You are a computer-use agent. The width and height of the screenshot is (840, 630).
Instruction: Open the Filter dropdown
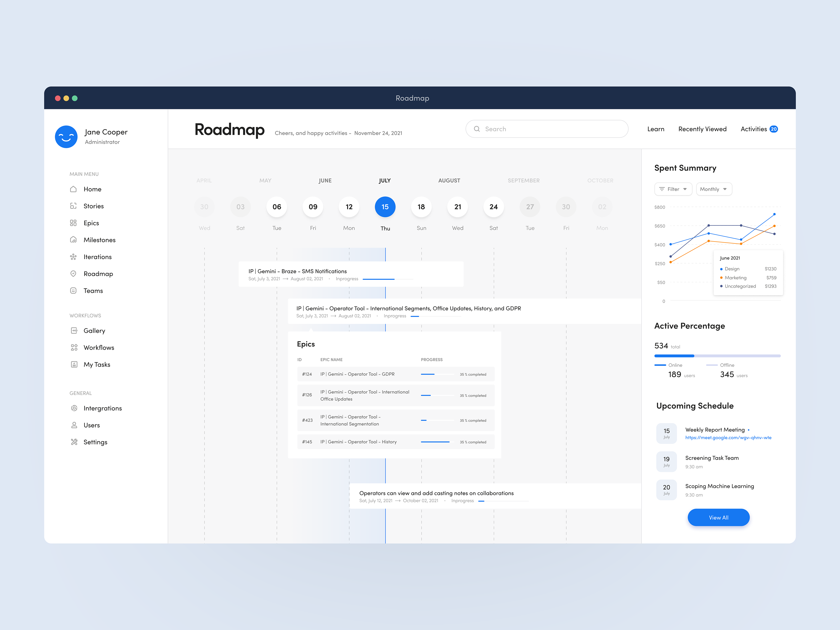[673, 189]
